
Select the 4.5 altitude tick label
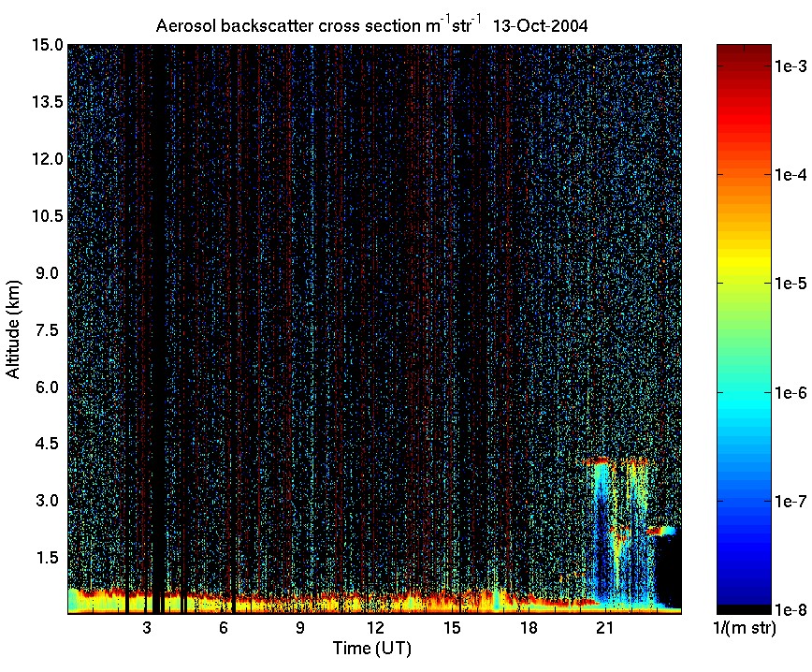(x=48, y=444)
